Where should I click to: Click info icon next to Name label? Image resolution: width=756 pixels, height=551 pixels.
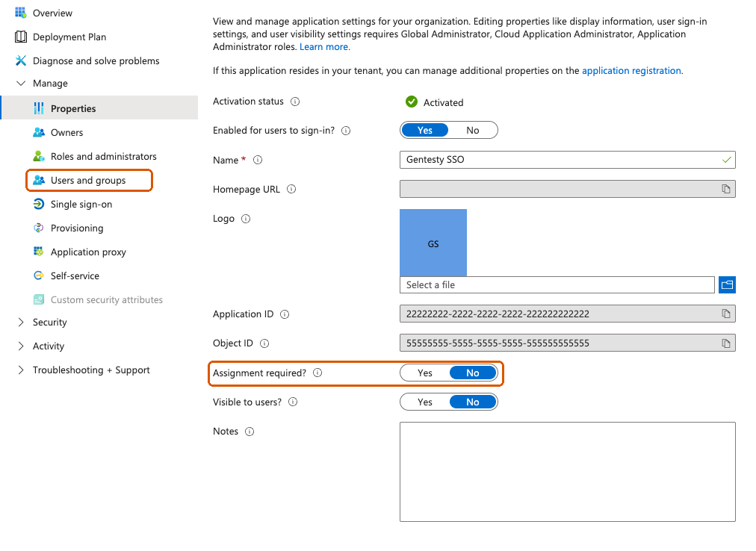click(258, 160)
